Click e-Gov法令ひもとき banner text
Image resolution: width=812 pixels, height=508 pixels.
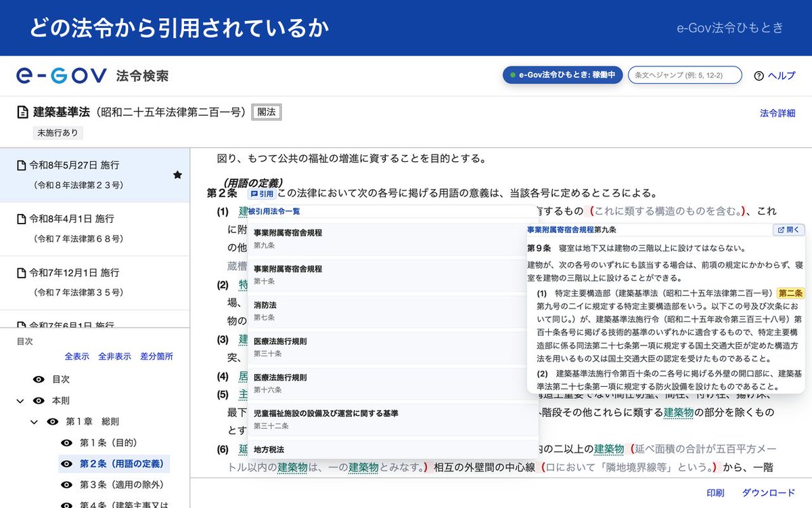point(730,28)
